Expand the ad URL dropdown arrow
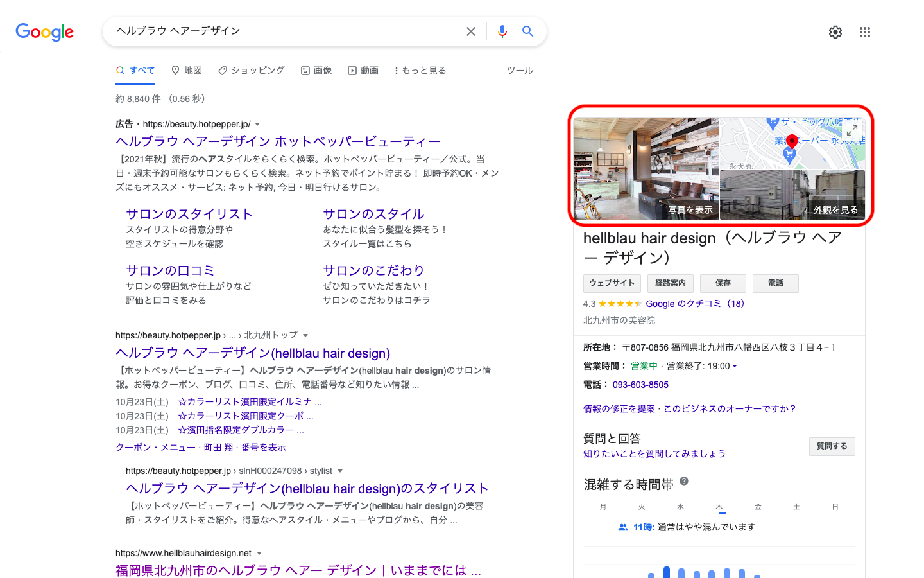924x578 pixels. (258, 124)
